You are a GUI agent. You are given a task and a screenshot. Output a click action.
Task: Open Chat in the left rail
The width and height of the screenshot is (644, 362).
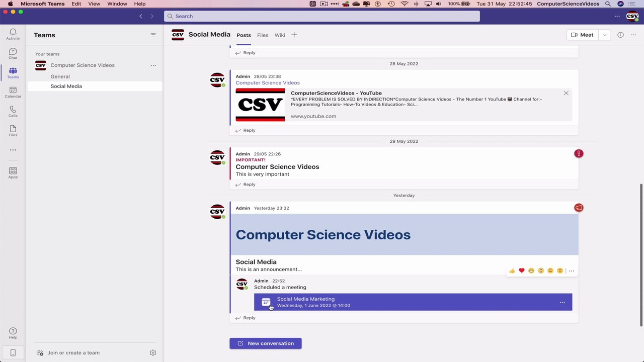[13, 54]
